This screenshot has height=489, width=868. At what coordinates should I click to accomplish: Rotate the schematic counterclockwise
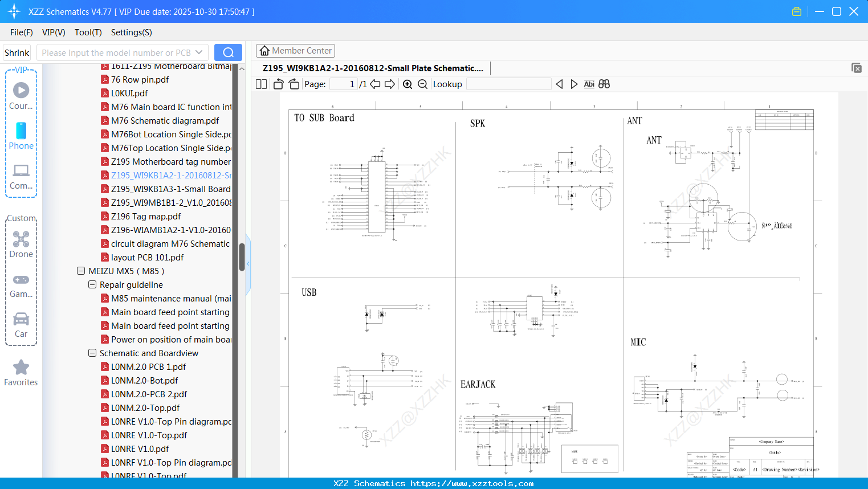(278, 84)
